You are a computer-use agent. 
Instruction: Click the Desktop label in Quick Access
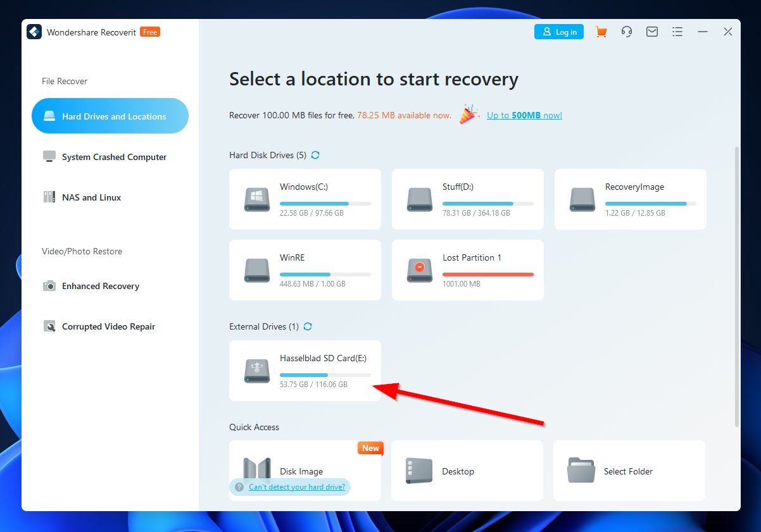click(458, 471)
